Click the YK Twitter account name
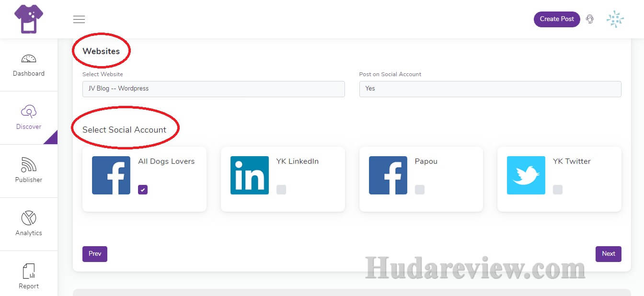 pos(572,161)
